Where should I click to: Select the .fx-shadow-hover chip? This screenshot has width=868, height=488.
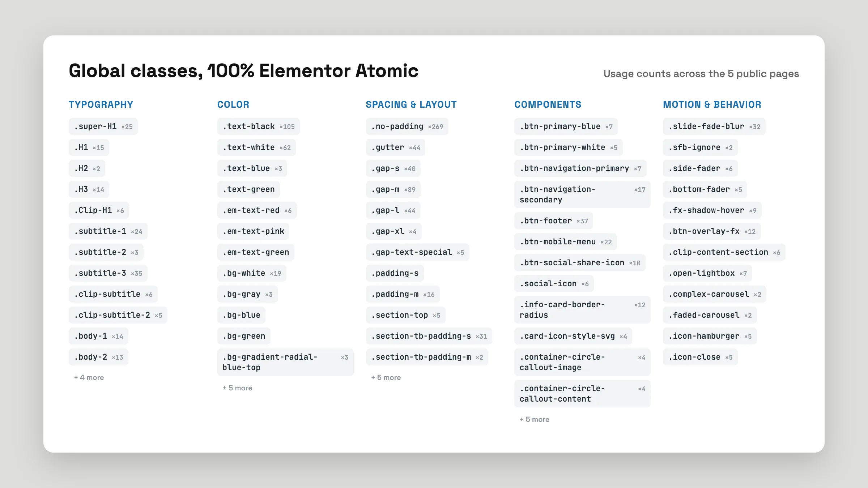click(x=712, y=210)
